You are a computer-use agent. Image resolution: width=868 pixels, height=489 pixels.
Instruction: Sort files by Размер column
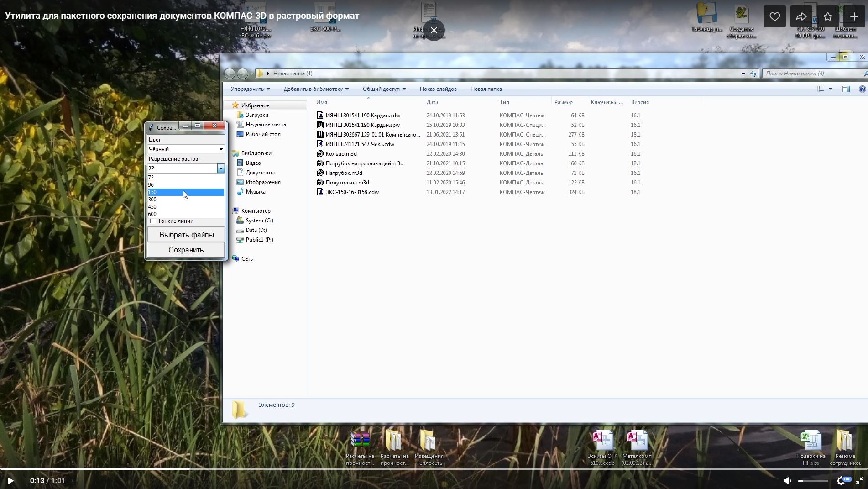[570, 102]
